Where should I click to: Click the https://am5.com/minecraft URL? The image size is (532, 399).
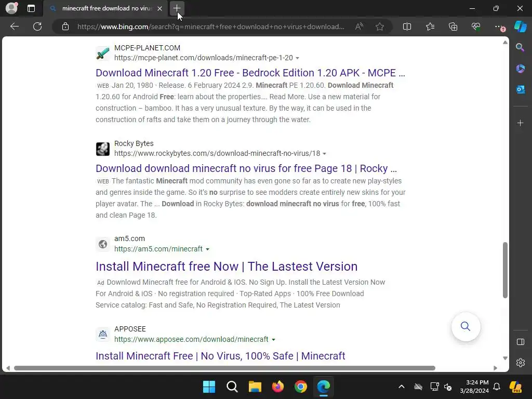coord(158,249)
